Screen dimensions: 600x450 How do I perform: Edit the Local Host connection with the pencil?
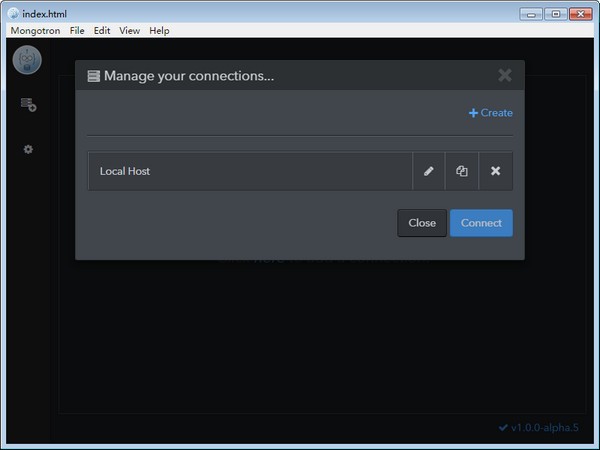(x=429, y=171)
